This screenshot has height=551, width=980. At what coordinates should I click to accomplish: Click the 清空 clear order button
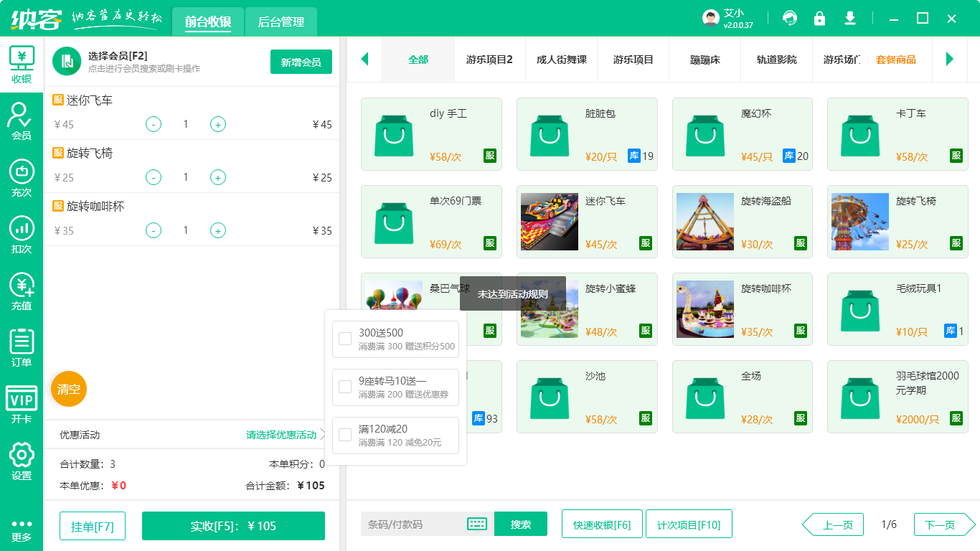click(68, 388)
